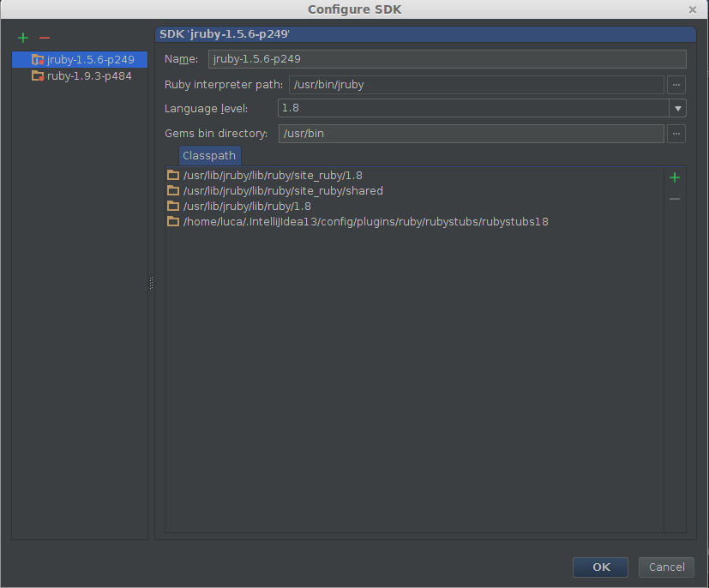Viewport: 709px width, 588px height.
Task: Open the Language level dropdown arrow
Action: (678, 109)
